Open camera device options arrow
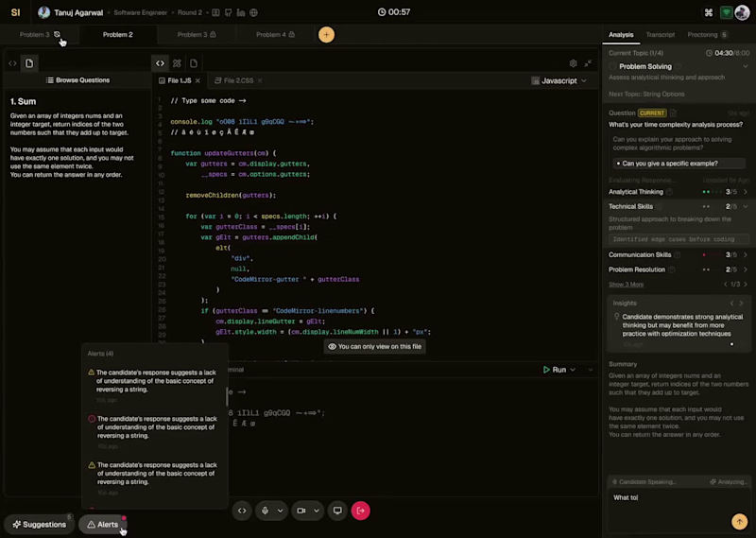 317,511
